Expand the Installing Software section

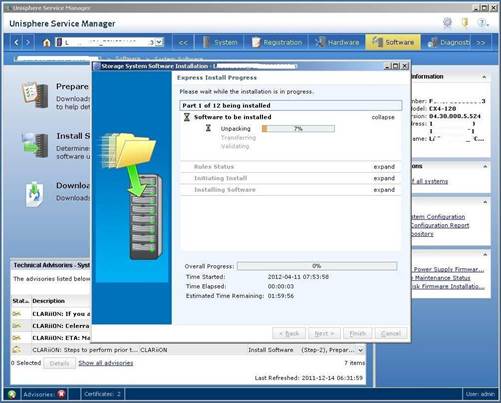click(x=384, y=190)
